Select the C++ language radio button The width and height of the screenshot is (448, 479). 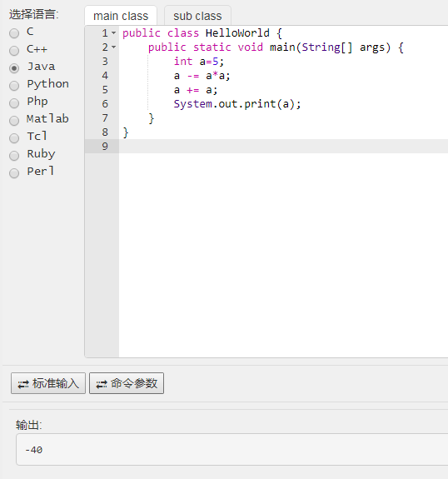14,51
